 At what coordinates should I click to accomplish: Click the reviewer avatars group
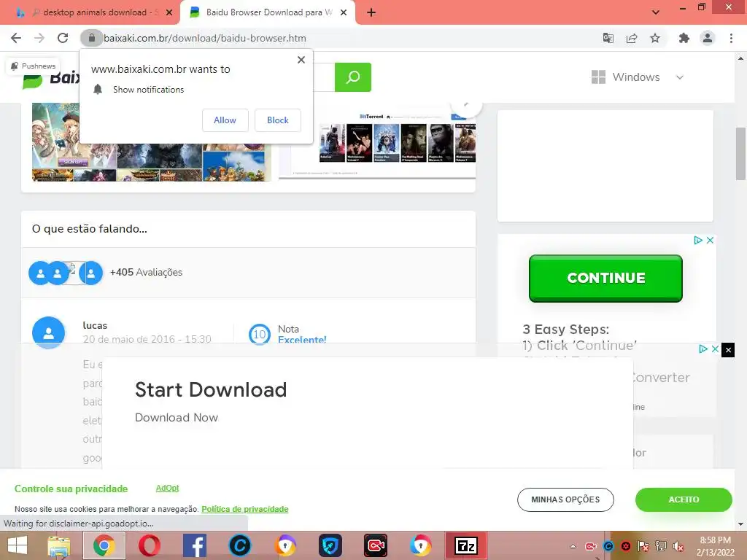click(66, 273)
